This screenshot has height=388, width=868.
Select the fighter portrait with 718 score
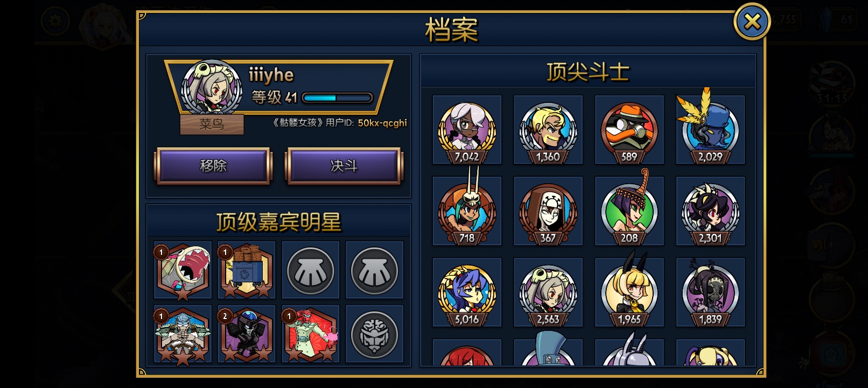click(467, 211)
